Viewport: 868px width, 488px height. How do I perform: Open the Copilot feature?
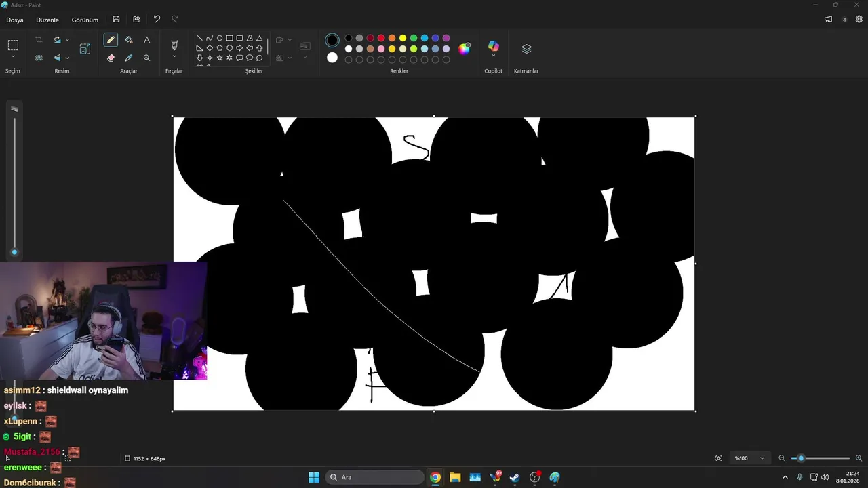click(494, 46)
